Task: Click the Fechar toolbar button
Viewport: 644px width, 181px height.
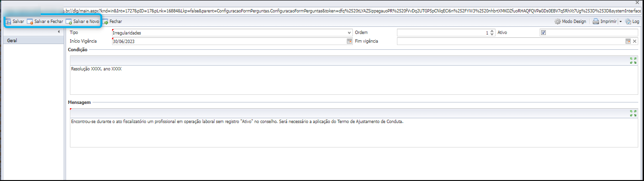Action: (x=112, y=22)
